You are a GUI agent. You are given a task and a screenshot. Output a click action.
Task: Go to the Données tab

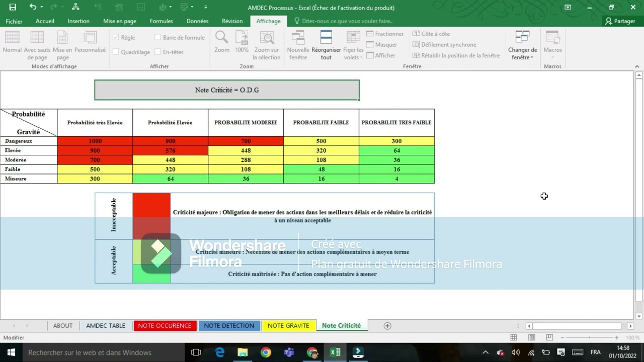coord(197,21)
